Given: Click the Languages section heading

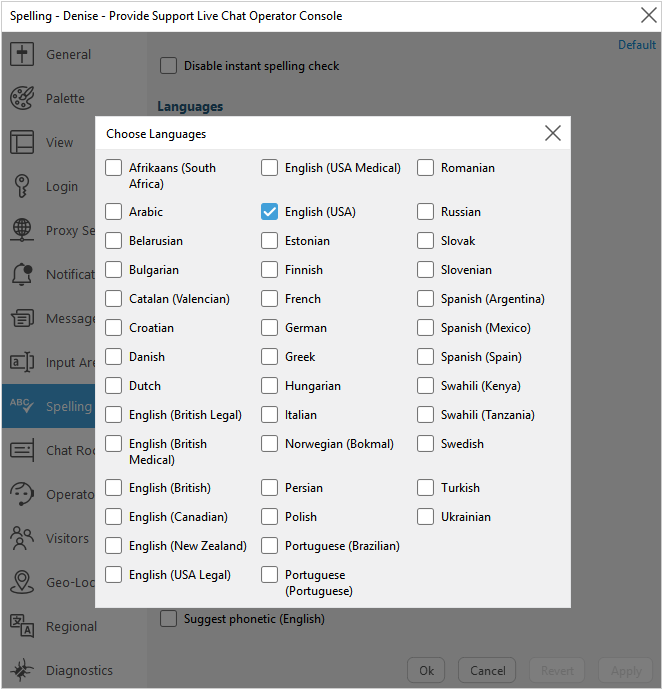Looking at the screenshot, I should pos(190,106).
